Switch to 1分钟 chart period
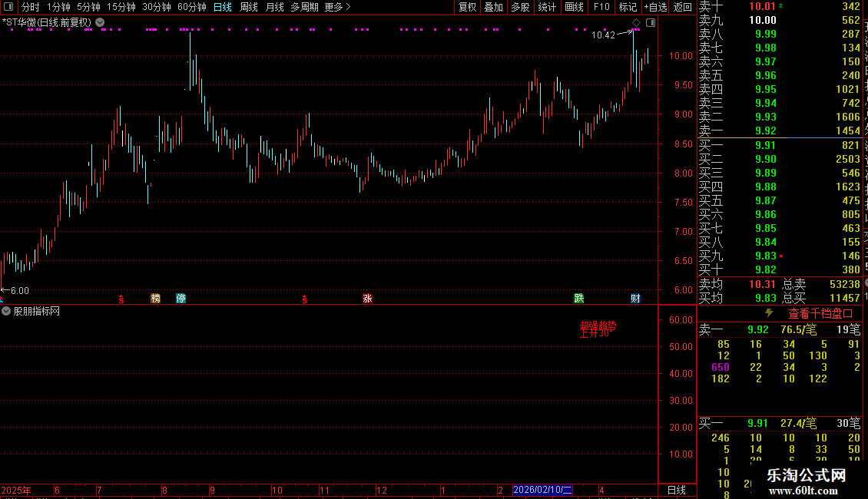 (x=58, y=7)
